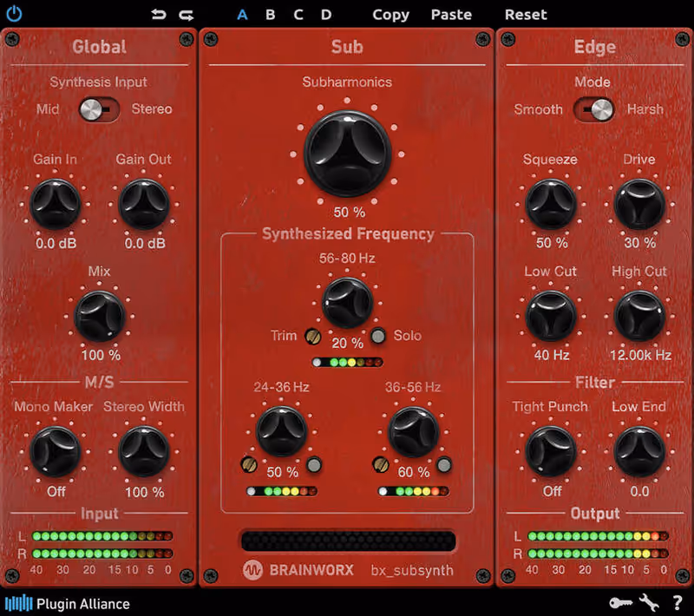Click the Output R level meter
694x616 pixels.
pyautogui.click(x=598, y=554)
